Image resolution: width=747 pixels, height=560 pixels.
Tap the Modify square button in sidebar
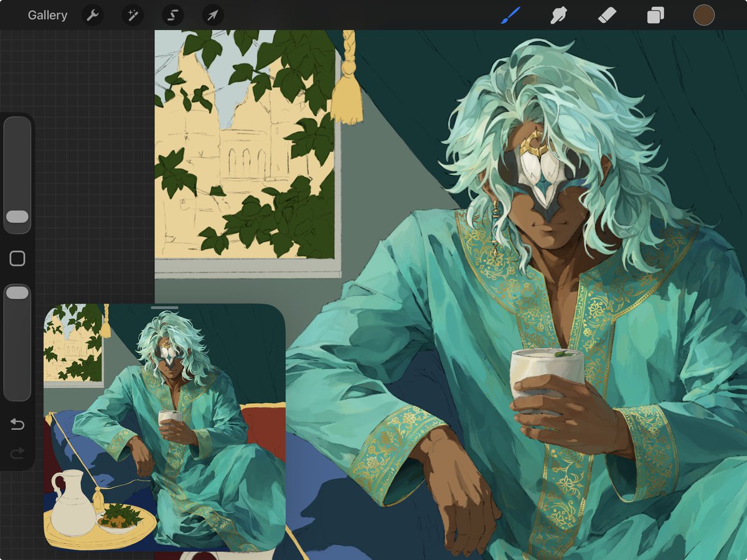(17, 259)
